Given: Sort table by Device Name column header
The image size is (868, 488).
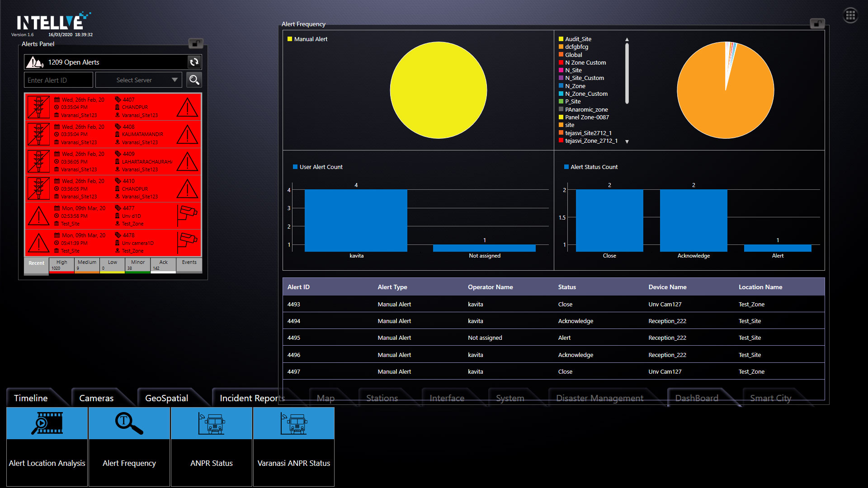Looking at the screenshot, I should [x=667, y=287].
